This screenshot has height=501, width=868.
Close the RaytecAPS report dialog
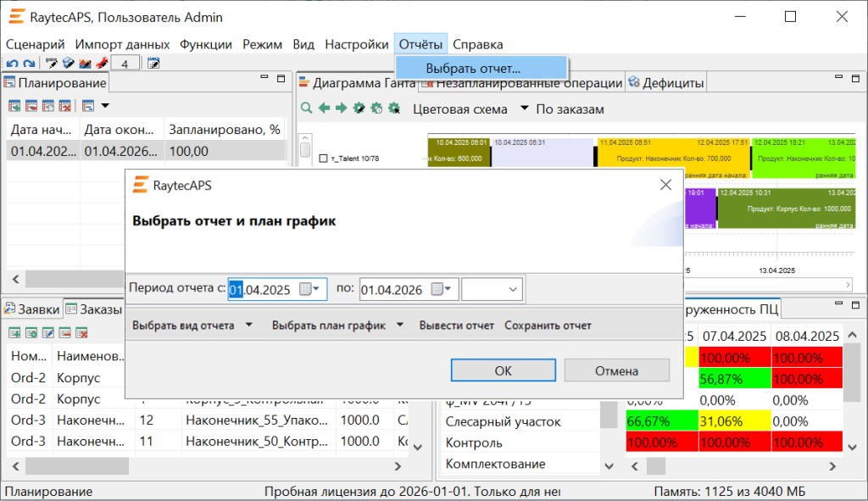point(665,185)
